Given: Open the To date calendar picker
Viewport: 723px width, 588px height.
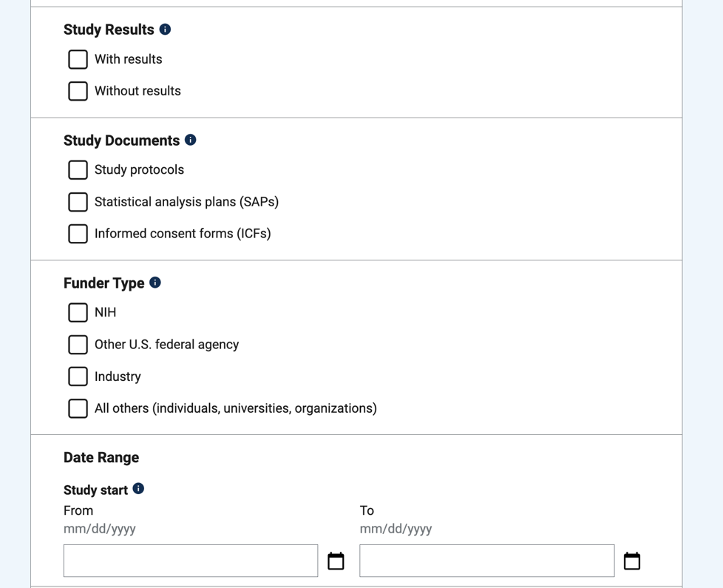Looking at the screenshot, I should pos(632,561).
